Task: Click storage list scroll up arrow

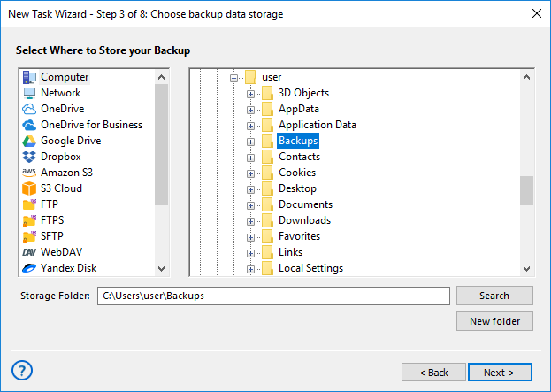Action: coord(161,77)
